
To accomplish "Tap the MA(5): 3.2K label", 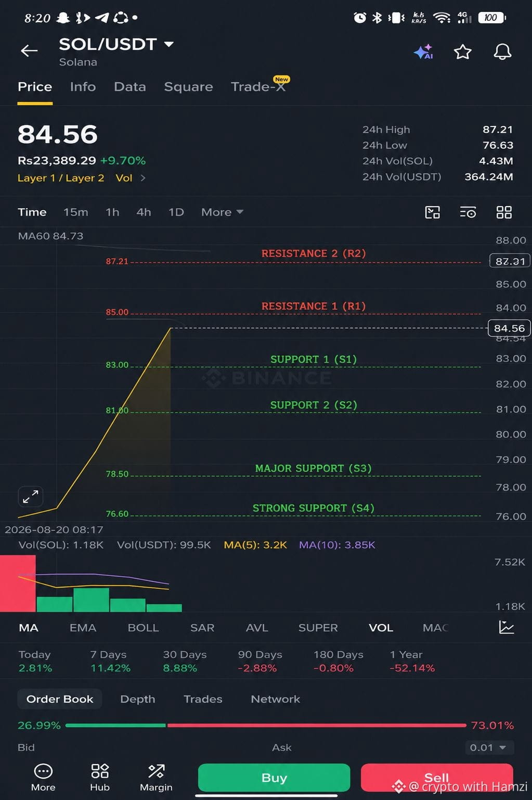I will [x=255, y=545].
